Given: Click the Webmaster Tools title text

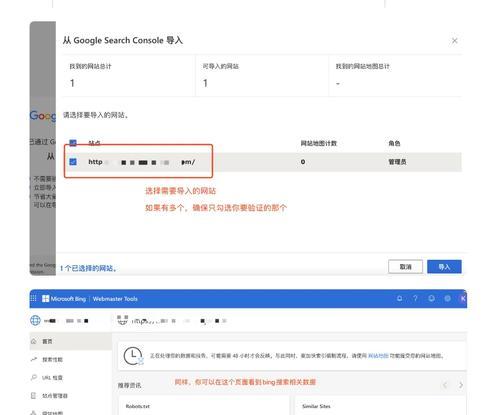Looking at the screenshot, I should pyautogui.click(x=115, y=299).
